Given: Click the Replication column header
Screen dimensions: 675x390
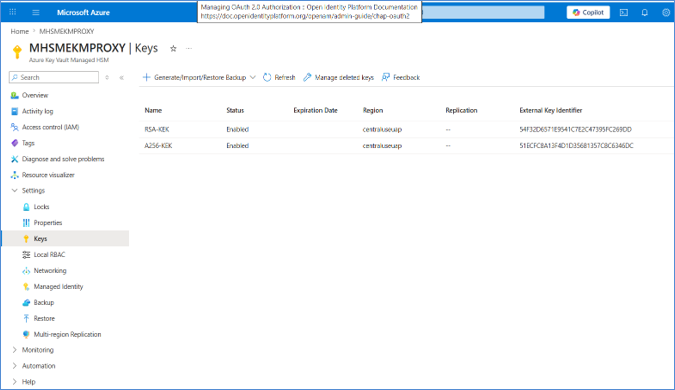Looking at the screenshot, I should [x=461, y=110].
